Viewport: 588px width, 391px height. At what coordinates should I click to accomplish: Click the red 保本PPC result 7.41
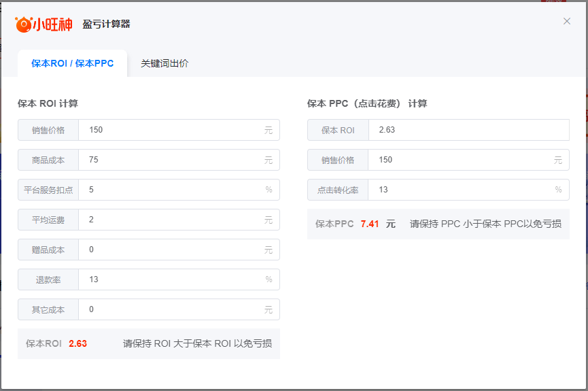point(370,224)
